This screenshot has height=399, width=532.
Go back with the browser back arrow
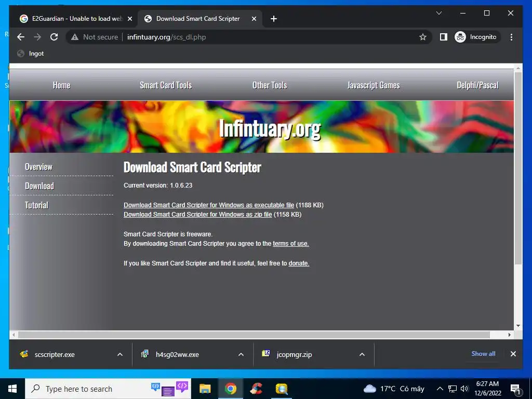(21, 37)
